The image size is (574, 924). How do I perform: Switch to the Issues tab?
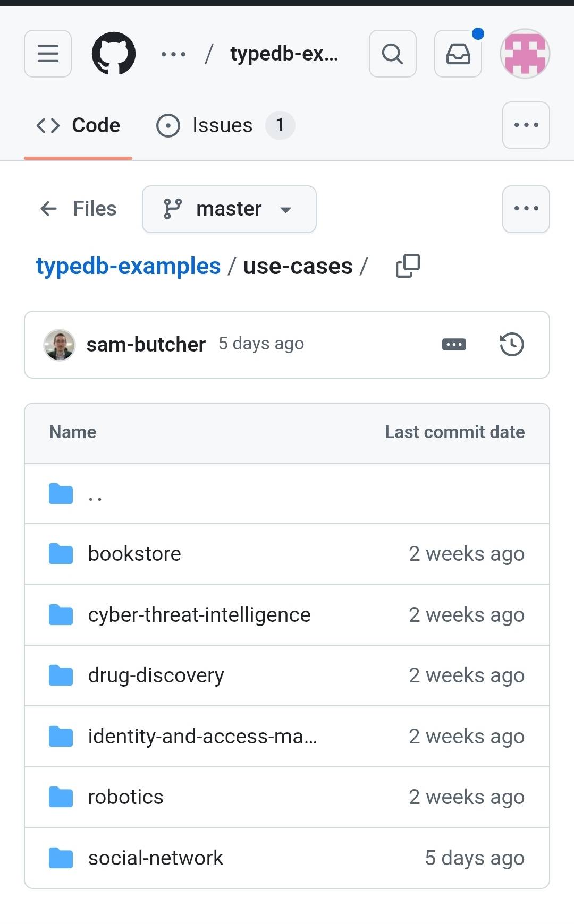tap(225, 125)
